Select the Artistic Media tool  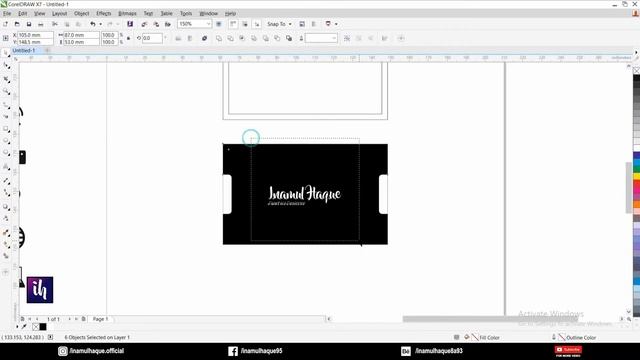tap(6, 116)
